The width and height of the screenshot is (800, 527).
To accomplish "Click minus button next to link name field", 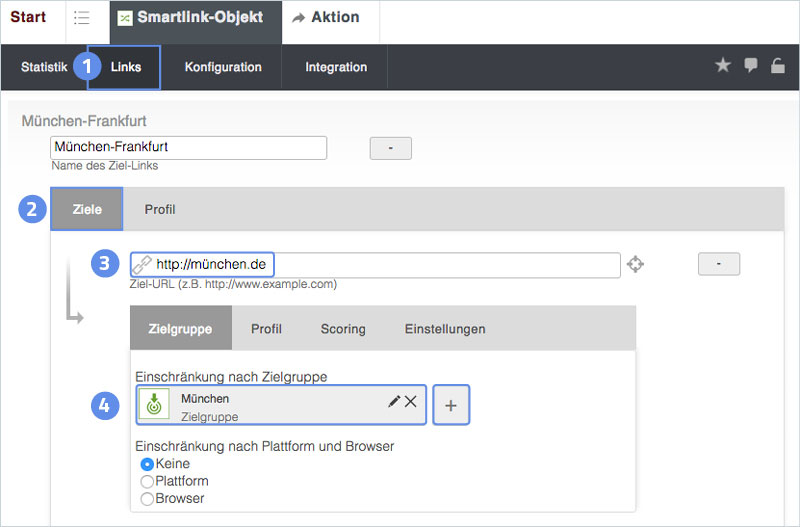I will pos(390,148).
